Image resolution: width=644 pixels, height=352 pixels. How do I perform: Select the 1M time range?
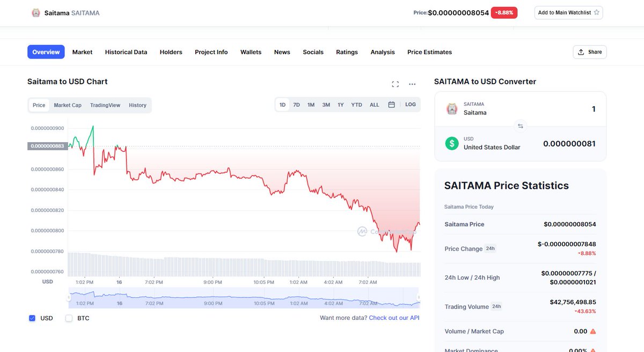pos(311,105)
